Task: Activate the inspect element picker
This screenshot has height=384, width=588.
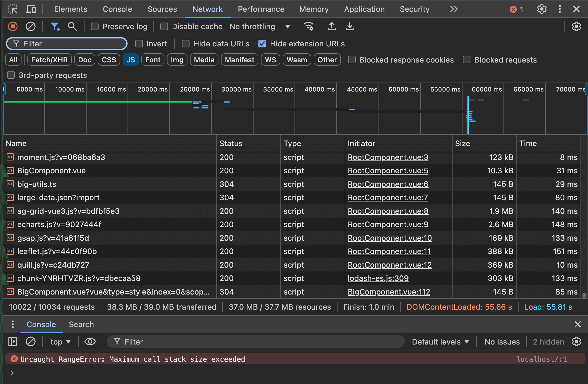Action: [13, 9]
